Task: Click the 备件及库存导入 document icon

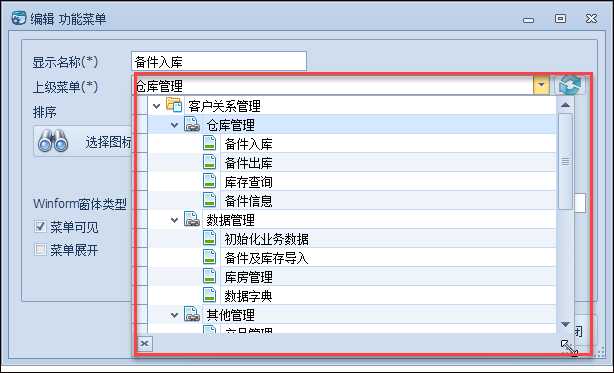Action: (x=209, y=257)
